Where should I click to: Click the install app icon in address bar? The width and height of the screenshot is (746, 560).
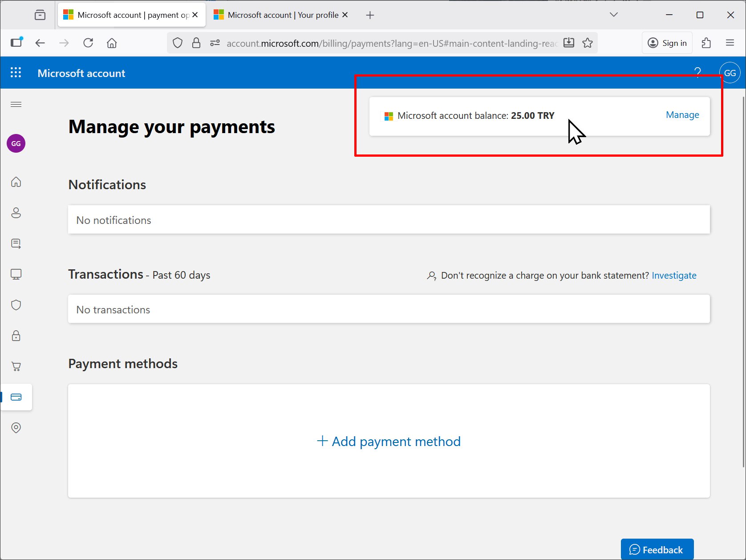569,43
